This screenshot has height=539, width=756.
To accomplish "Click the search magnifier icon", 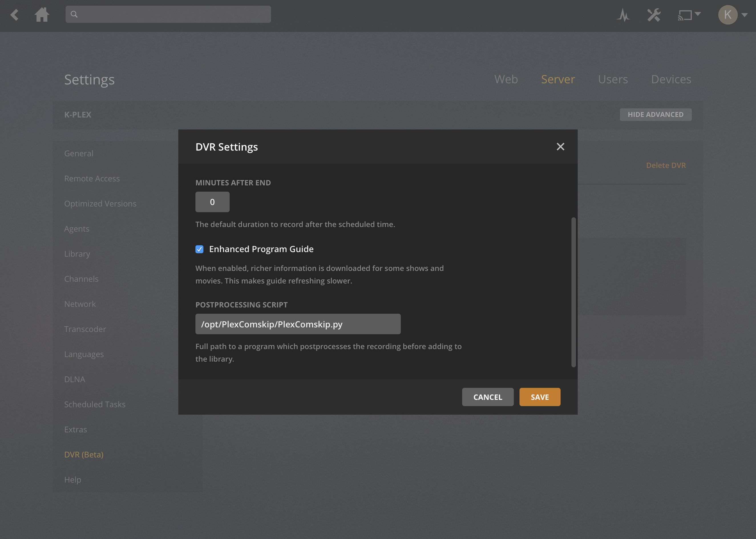I will tap(74, 14).
